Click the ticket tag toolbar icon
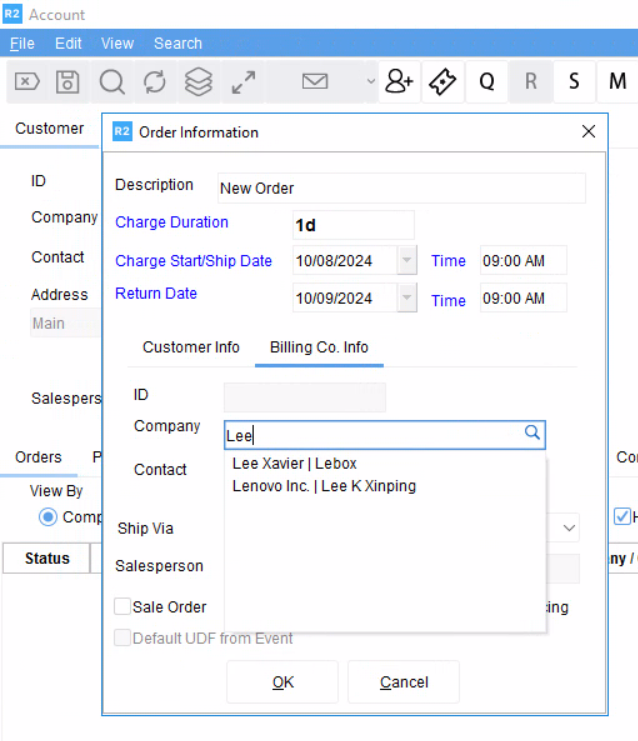Viewport: 638px width, 741px height. [443, 82]
